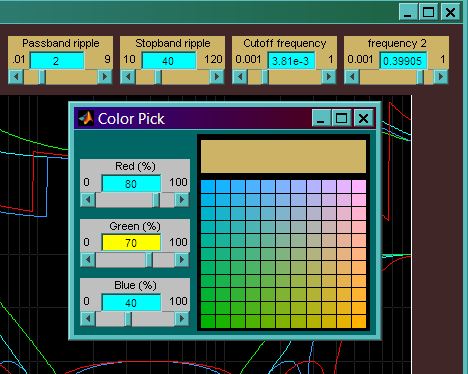The image size is (468, 374).
Task: Click the frequency 2 label
Action: tap(397, 43)
